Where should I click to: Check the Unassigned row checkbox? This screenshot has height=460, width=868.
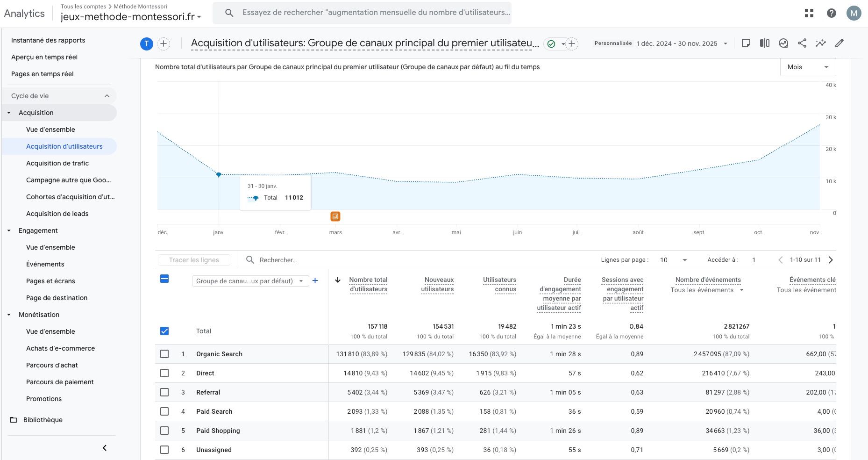click(164, 450)
